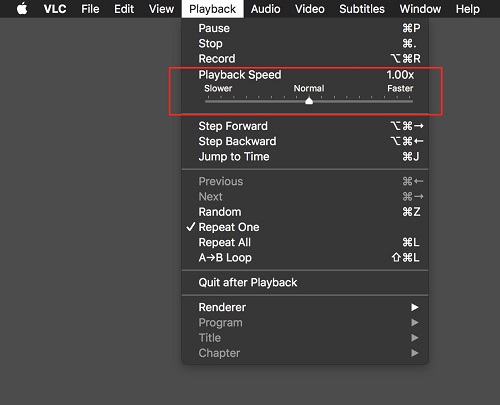This screenshot has width=500, height=405.
Task: Choose Stop in the Playback menu
Action: click(305, 43)
